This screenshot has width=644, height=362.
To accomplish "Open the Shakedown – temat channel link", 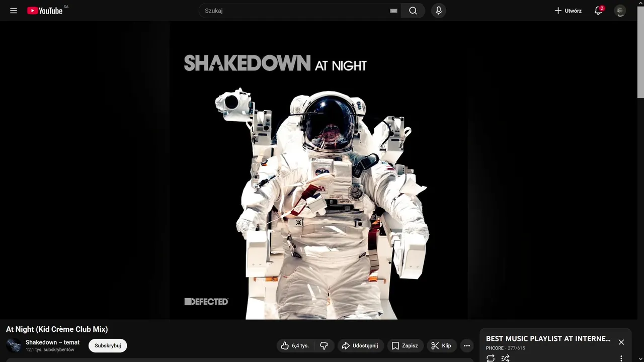I will click(x=53, y=342).
